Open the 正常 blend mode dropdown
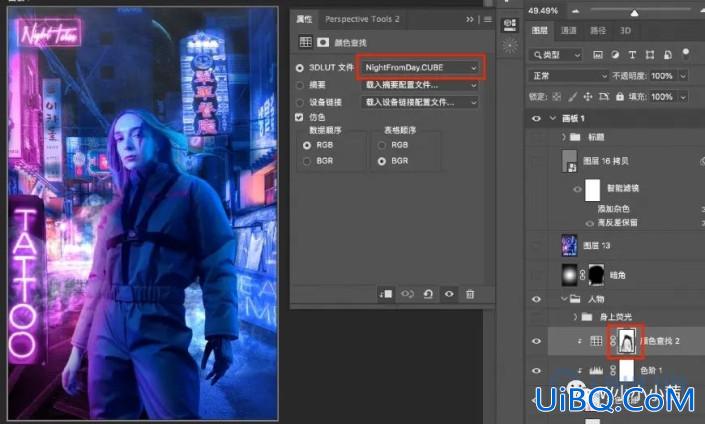Screen dimensions: 705x424 tap(569, 76)
